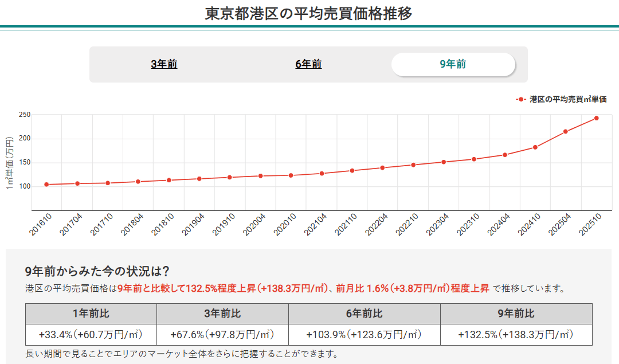The width and height of the screenshot is (619, 364).
Task: Click the +60.7万円/㎡ value cell
Action: tap(90, 332)
